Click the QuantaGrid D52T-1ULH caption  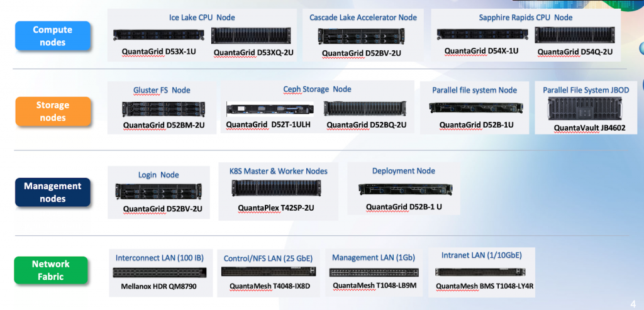pos(268,124)
